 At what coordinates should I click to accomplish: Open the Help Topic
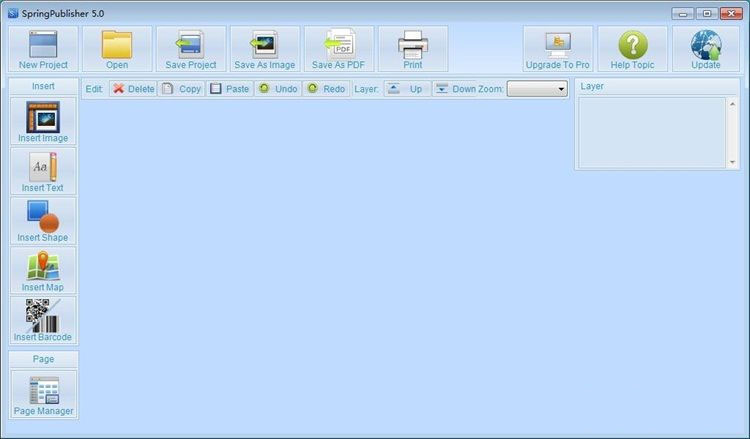632,49
